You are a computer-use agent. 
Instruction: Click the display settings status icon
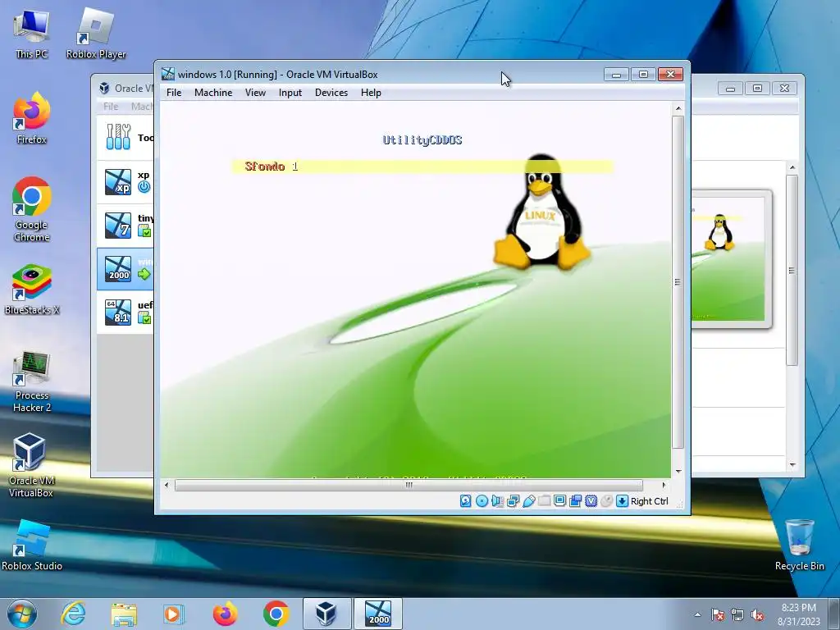click(559, 501)
